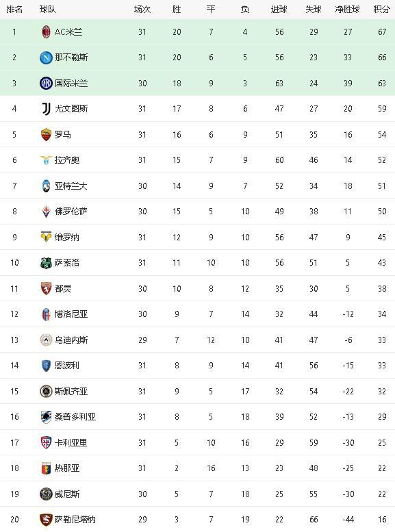The height and width of the screenshot is (532, 395).
Task: Click the 桑普多利亚 crest icon
Action: click(x=46, y=417)
